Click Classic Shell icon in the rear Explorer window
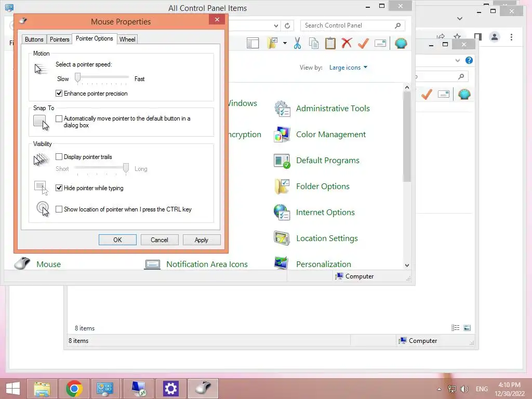Image resolution: width=532 pixels, height=399 pixels. pos(464,94)
